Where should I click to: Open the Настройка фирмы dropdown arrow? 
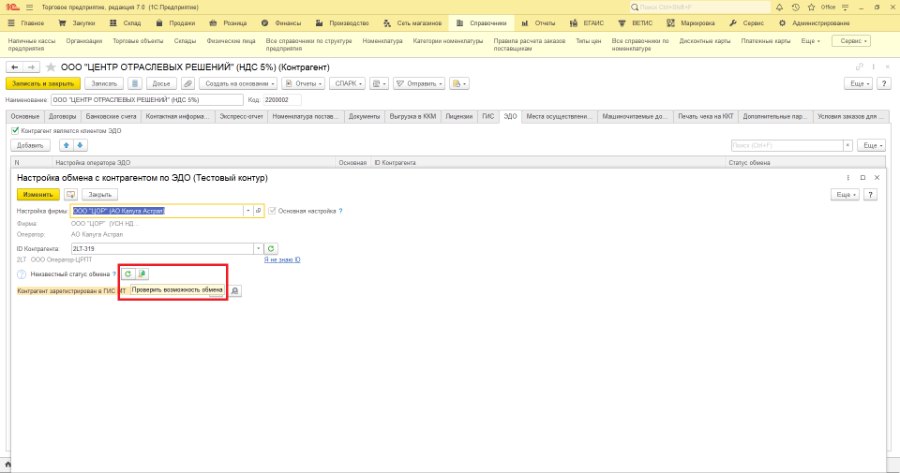click(248, 211)
